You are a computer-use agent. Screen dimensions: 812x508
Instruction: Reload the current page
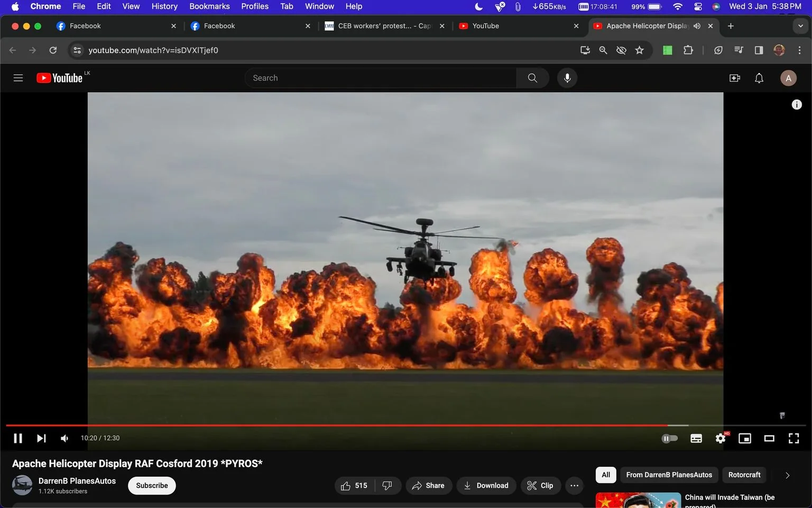point(53,50)
